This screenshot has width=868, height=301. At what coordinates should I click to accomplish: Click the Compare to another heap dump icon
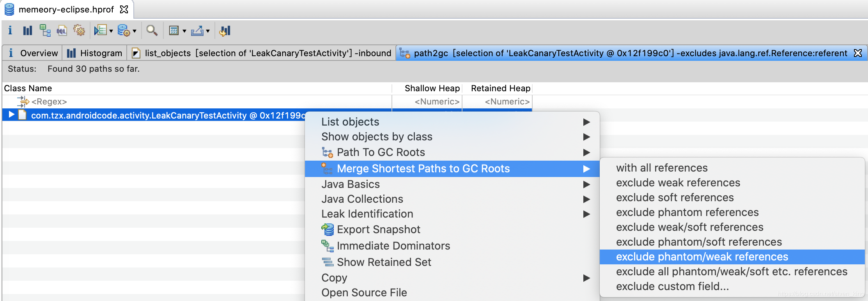225,30
